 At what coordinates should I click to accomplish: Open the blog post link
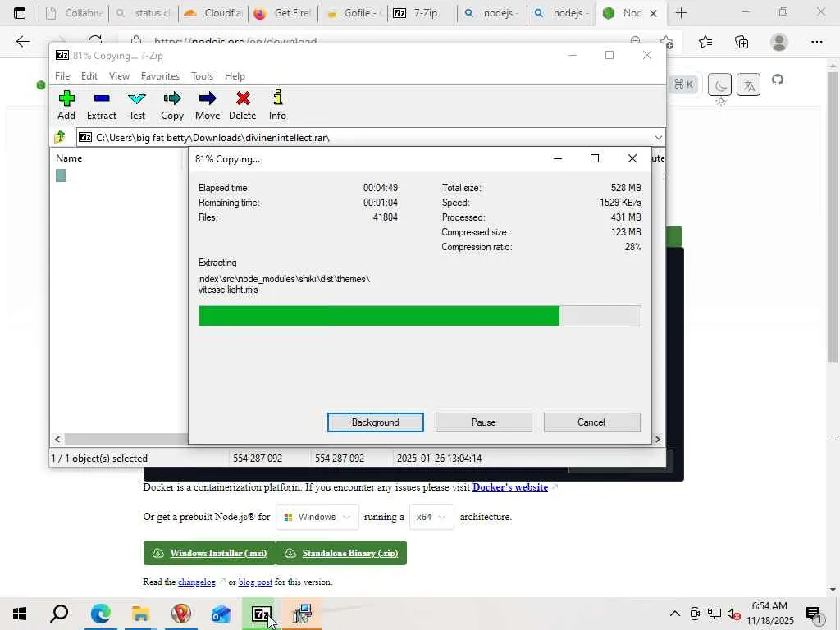click(x=255, y=582)
